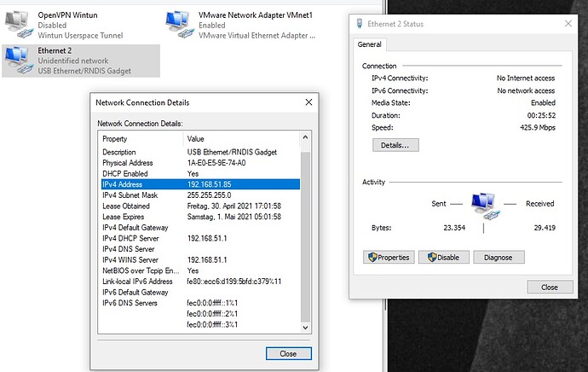The image size is (588, 372).
Task: Click the Duration 00:25:52 value
Action: tap(541, 115)
